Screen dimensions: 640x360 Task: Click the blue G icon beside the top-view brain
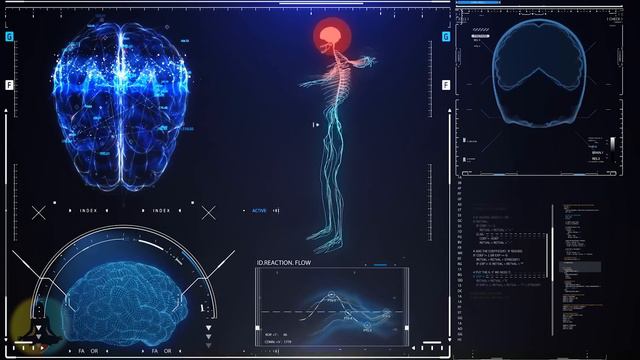tap(9, 37)
